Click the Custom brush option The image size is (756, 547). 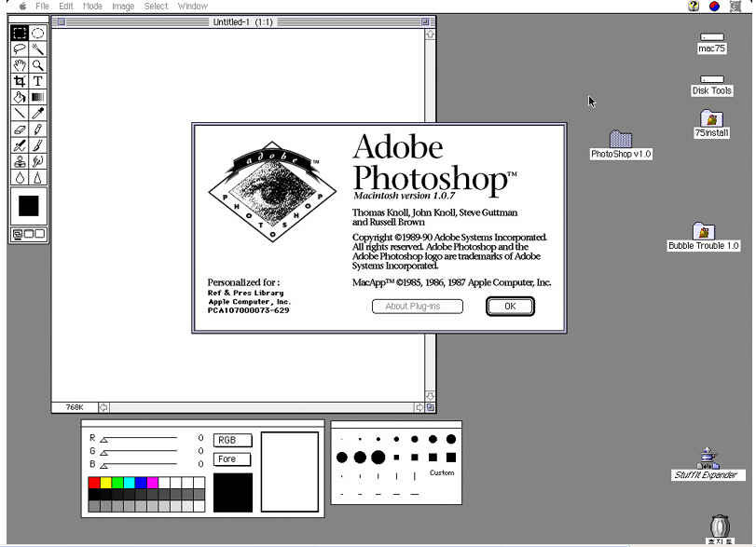442,472
